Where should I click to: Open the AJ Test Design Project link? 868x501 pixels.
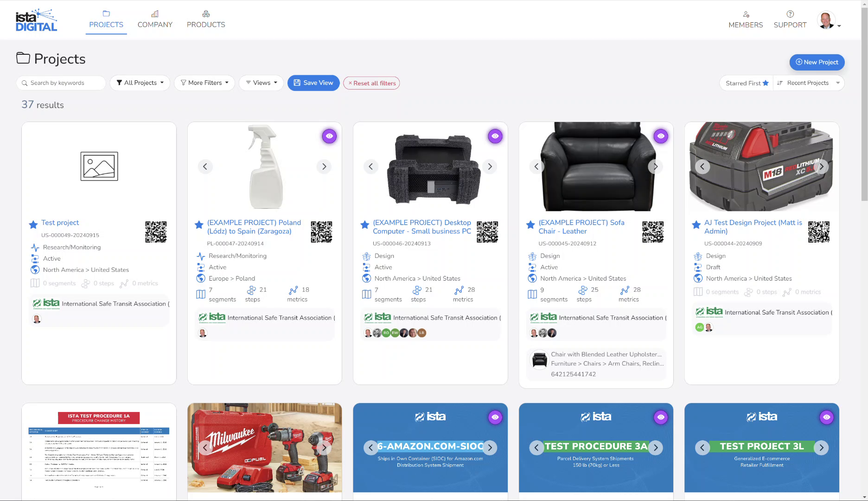coord(753,227)
